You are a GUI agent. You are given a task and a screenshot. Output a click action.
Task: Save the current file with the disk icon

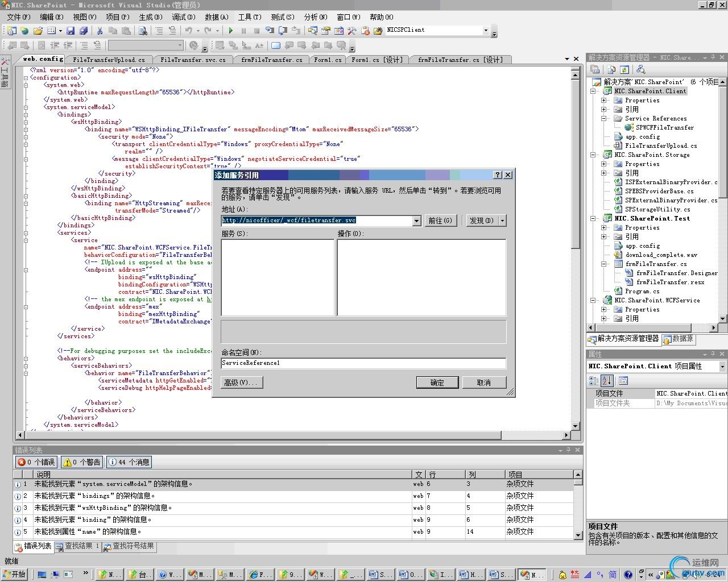(71, 30)
